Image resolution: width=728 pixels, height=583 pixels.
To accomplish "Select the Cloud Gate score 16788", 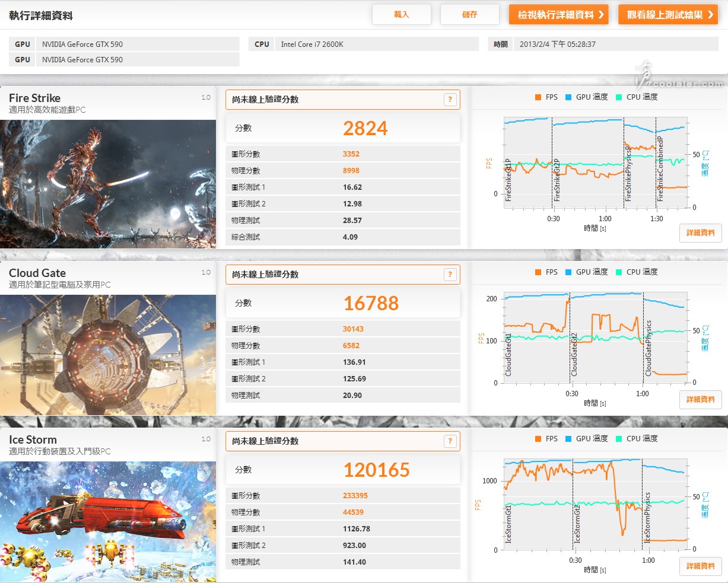I will (x=371, y=304).
